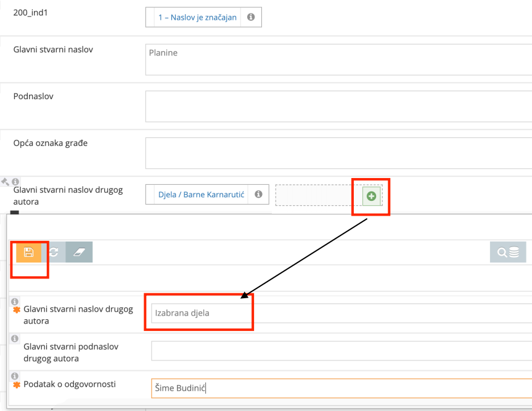Click info icon above popup 'Glavni stvarni naslov drugog autora'
The height and width of the screenshot is (411, 532).
(x=15, y=301)
